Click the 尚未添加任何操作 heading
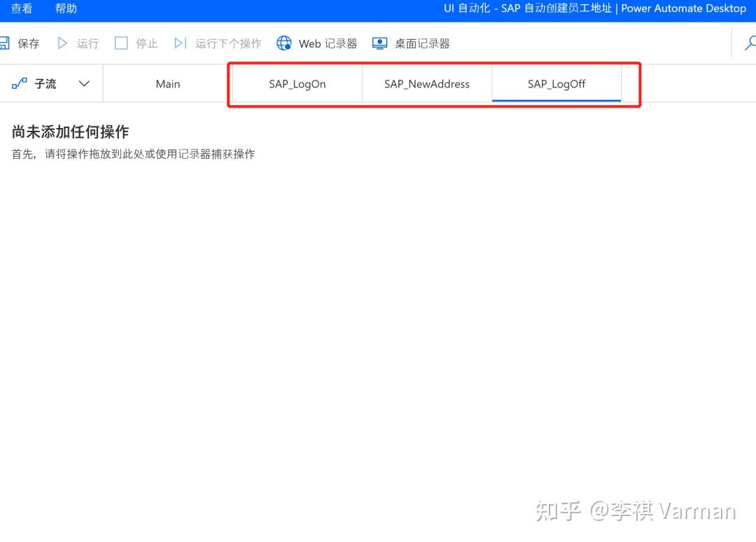The image size is (756, 542). [x=72, y=131]
